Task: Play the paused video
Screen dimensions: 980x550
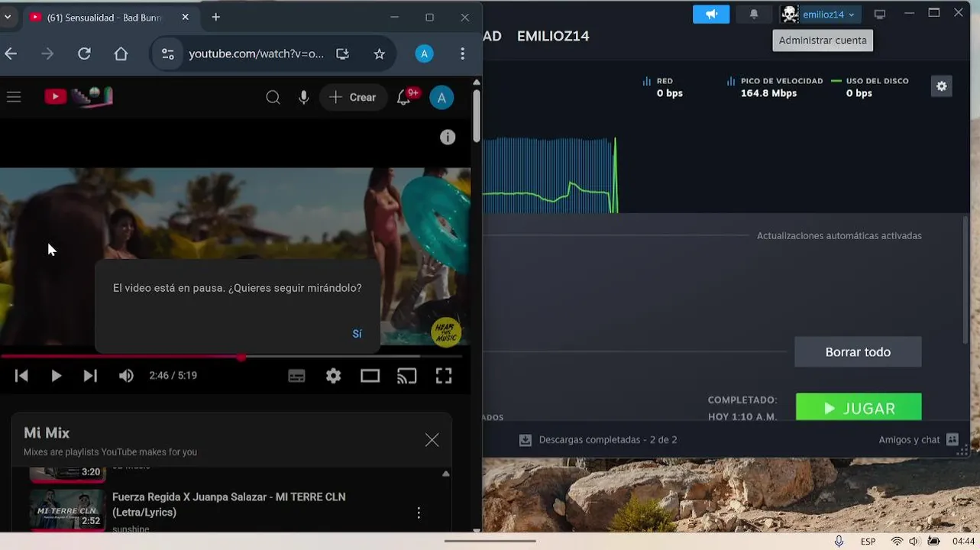Action: (56, 376)
